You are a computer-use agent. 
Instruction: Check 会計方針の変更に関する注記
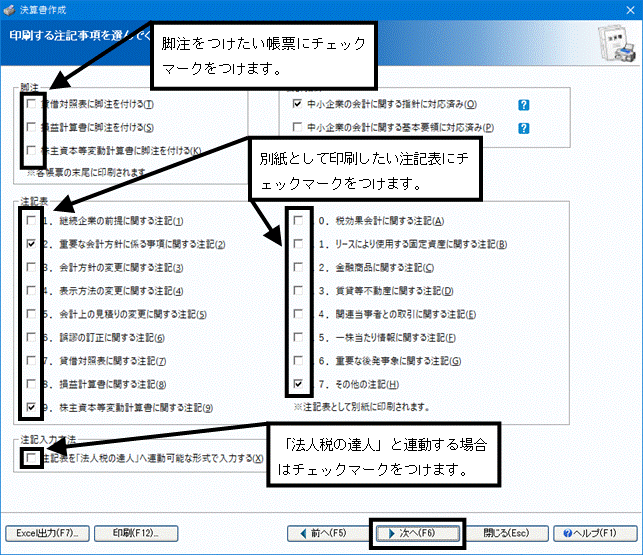(x=31, y=267)
